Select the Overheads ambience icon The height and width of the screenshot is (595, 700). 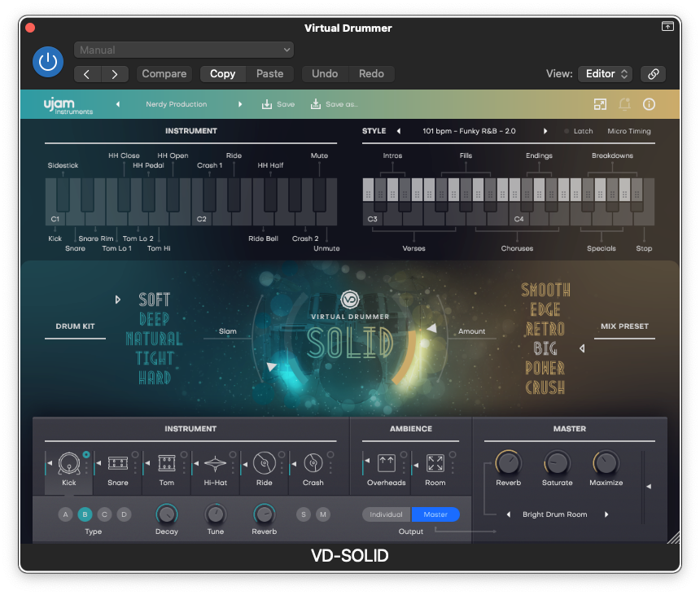pyautogui.click(x=386, y=463)
